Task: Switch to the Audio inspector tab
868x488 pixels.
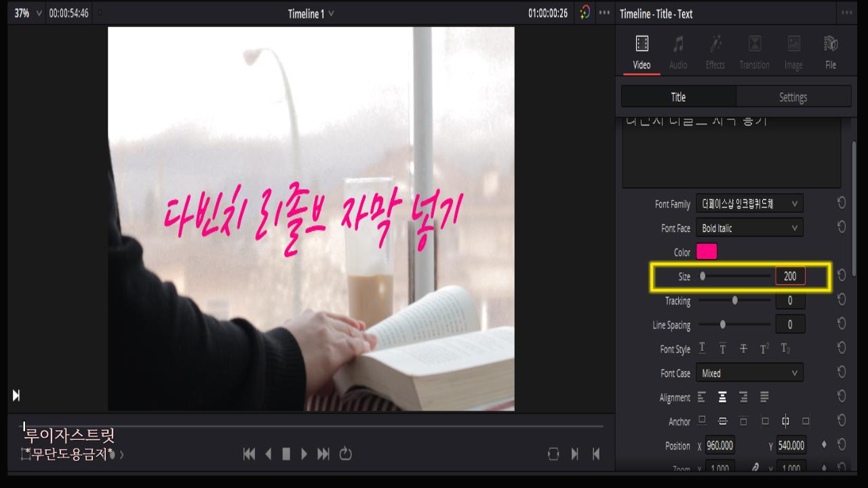Action: pos(678,53)
